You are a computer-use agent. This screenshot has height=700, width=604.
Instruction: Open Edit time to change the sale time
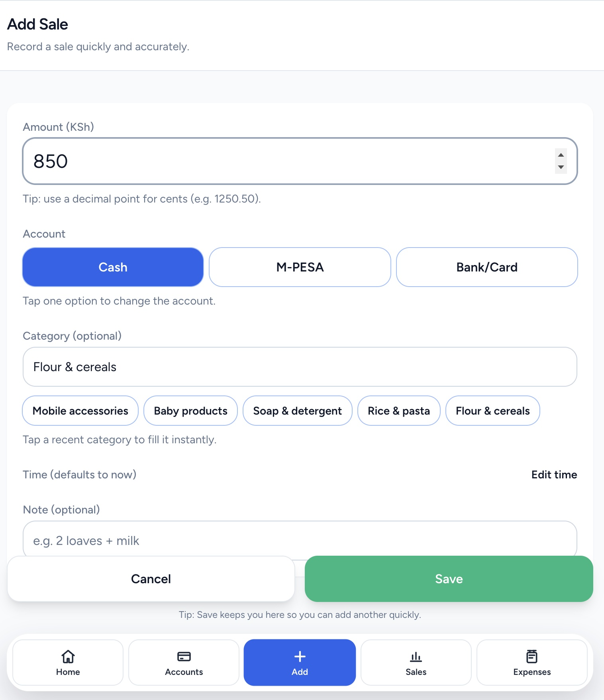coord(554,474)
